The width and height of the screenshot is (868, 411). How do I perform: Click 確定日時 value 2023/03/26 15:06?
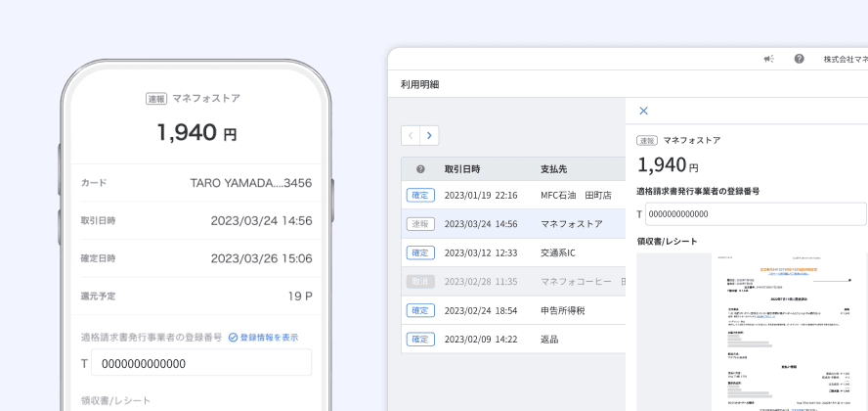coord(261,258)
